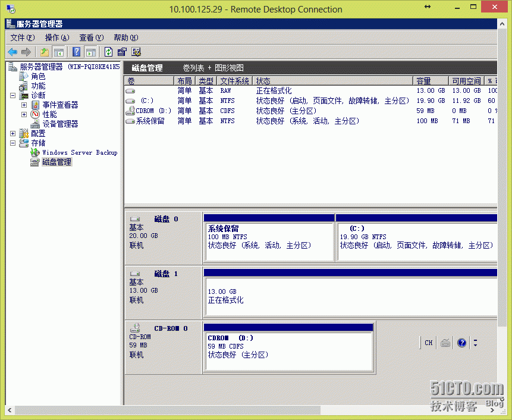Screen dimensions: 512x420
Task: Expand the 性能 tree node
Action: point(24,115)
